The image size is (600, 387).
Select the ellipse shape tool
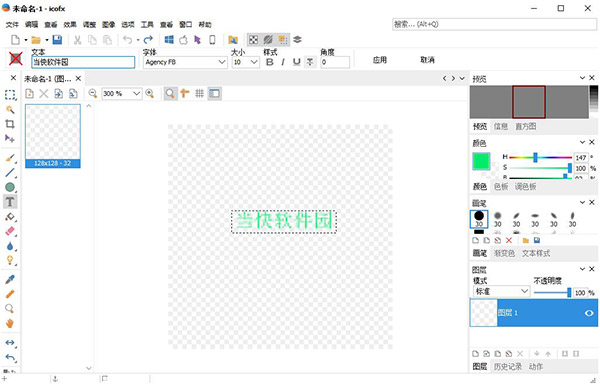click(x=10, y=187)
